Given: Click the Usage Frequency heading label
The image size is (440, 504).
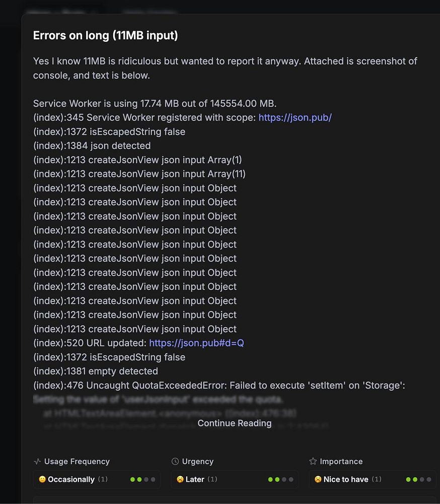Looking at the screenshot, I should pyautogui.click(x=77, y=462).
